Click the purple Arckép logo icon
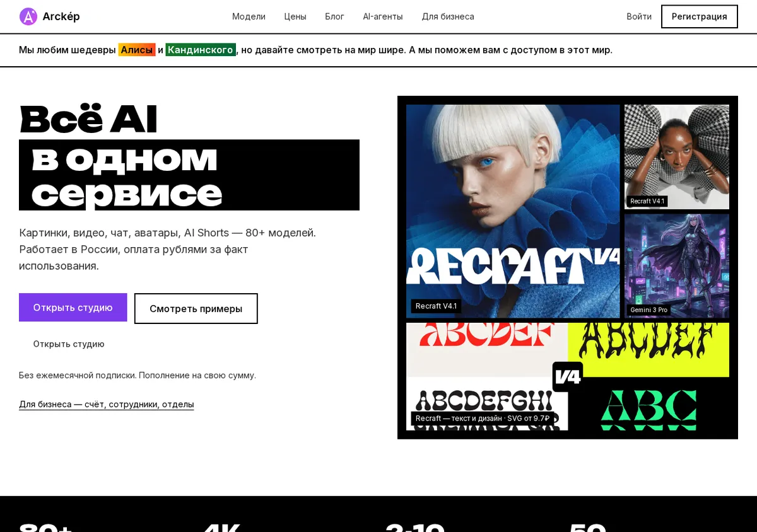 (28, 16)
